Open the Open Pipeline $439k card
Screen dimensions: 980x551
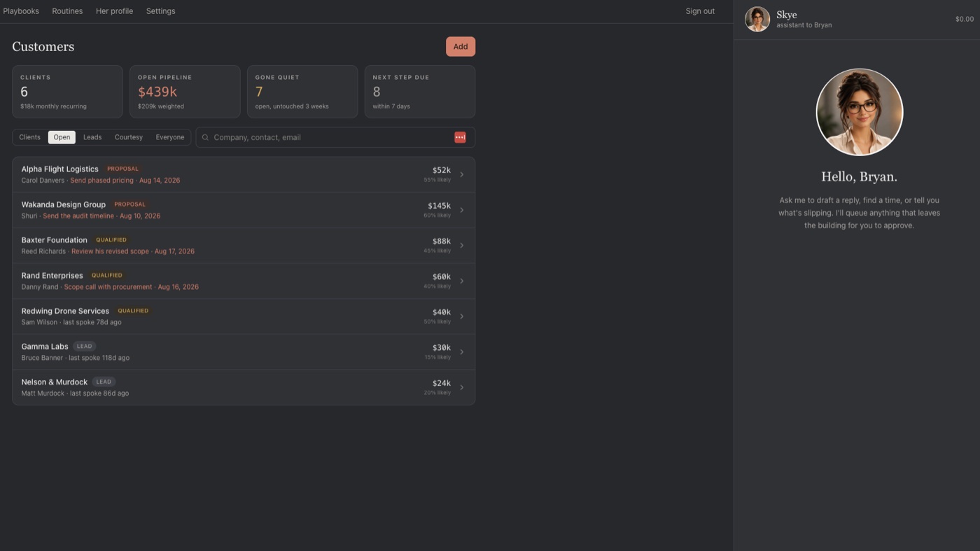point(185,92)
